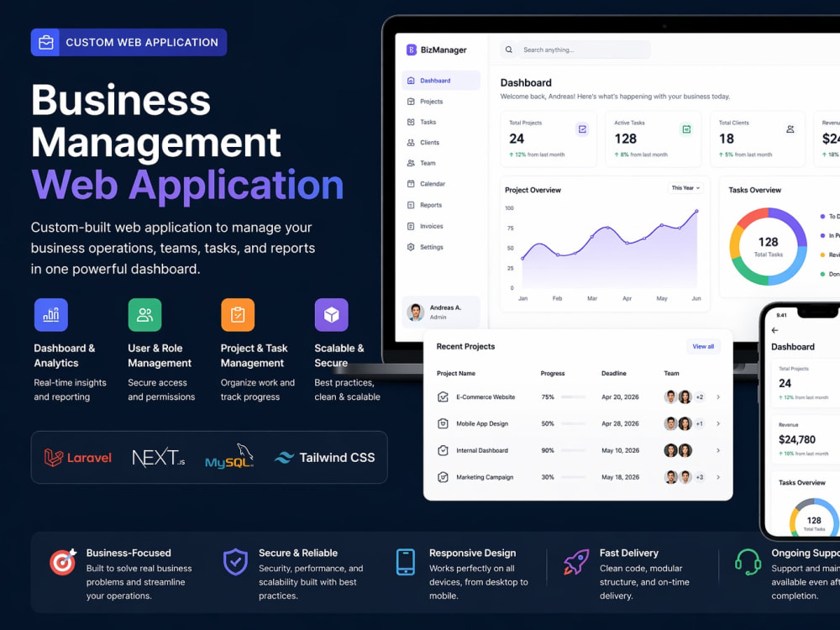Click the MySQL logo
This screenshot has width=840, height=630.
(x=229, y=456)
